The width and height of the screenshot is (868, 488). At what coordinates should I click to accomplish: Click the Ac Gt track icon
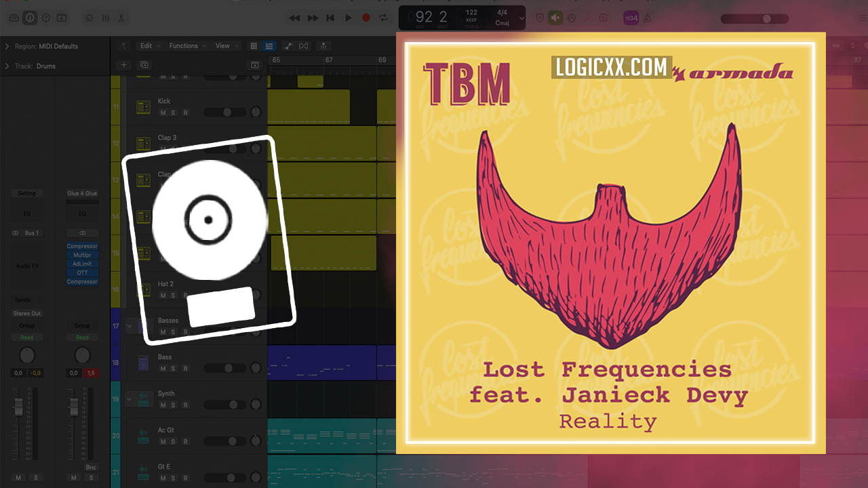tap(143, 436)
